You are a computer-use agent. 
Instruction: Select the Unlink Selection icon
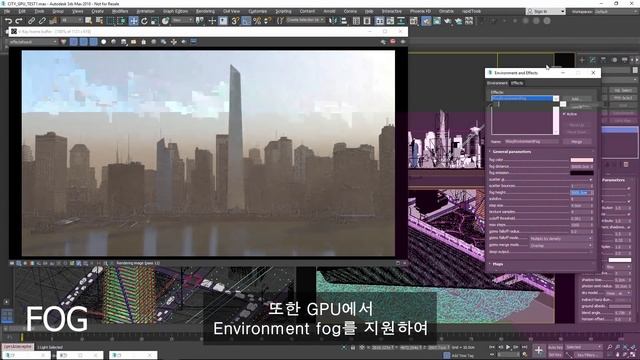(42, 21)
